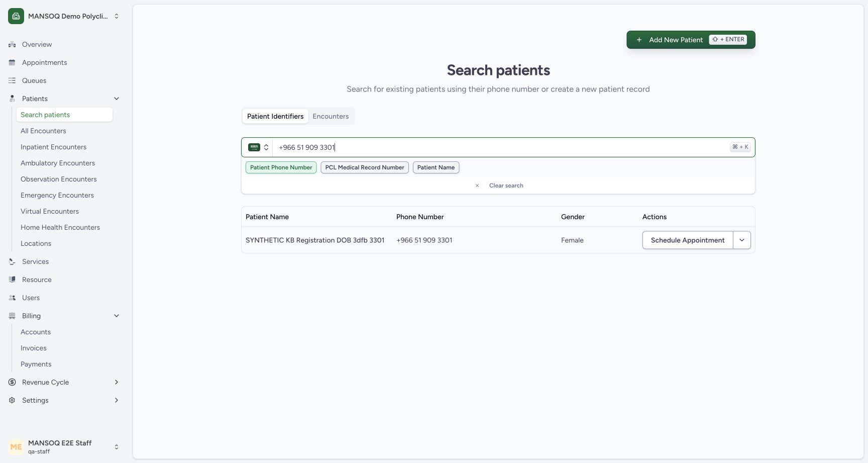Select the Patient Phone Number filter chip

[x=281, y=167]
